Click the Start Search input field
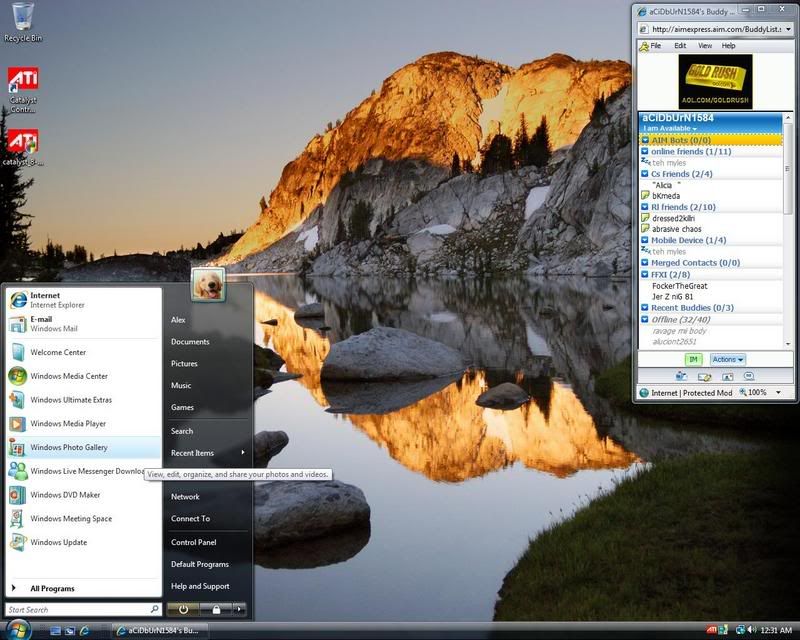The image size is (800, 640). point(84,609)
